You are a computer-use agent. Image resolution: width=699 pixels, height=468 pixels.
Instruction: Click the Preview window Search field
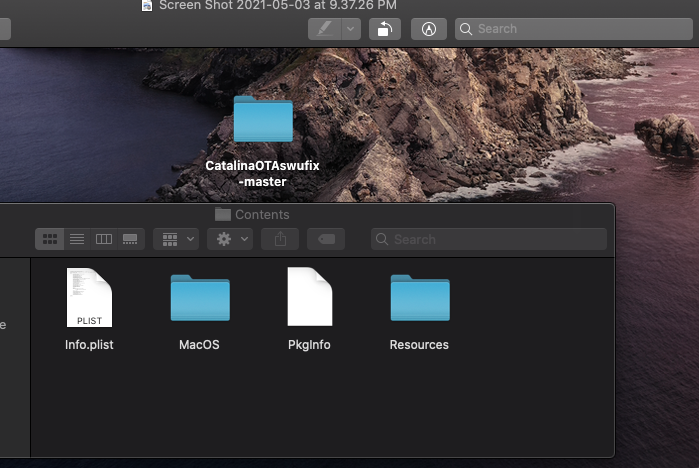click(x=574, y=29)
